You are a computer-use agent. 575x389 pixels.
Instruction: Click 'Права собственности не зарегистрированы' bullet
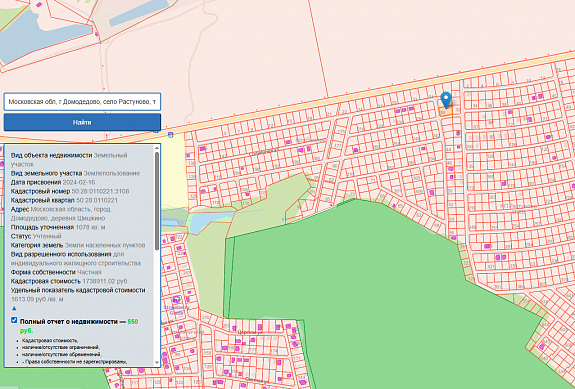click(x=74, y=362)
